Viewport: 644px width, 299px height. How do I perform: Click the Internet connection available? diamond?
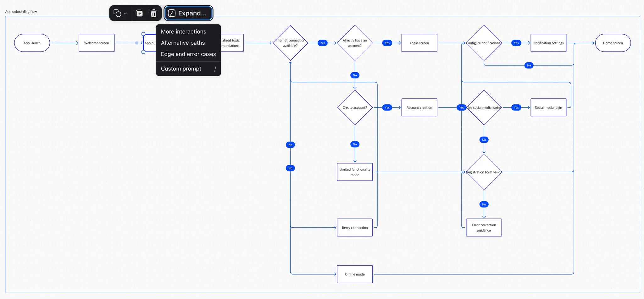click(x=290, y=43)
